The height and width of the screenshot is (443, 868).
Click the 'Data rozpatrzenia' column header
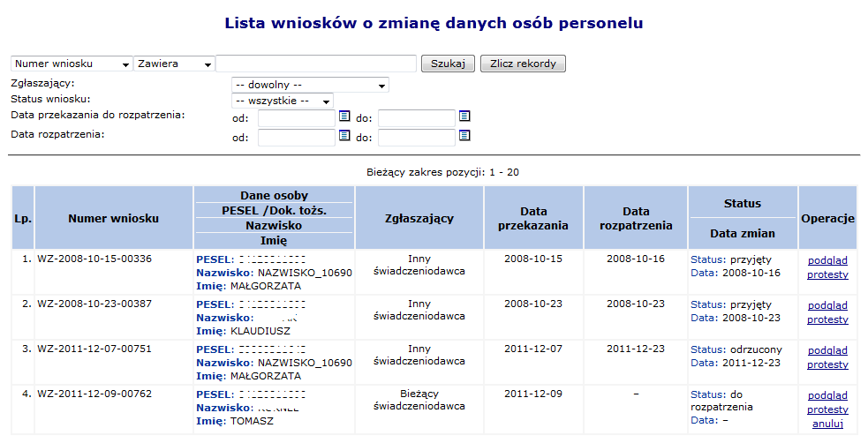(x=636, y=219)
